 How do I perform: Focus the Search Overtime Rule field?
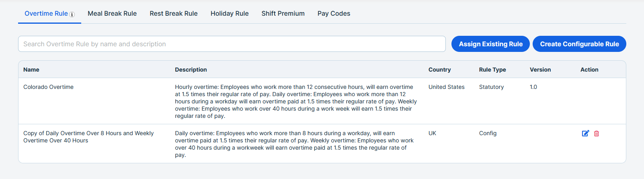pyautogui.click(x=232, y=44)
